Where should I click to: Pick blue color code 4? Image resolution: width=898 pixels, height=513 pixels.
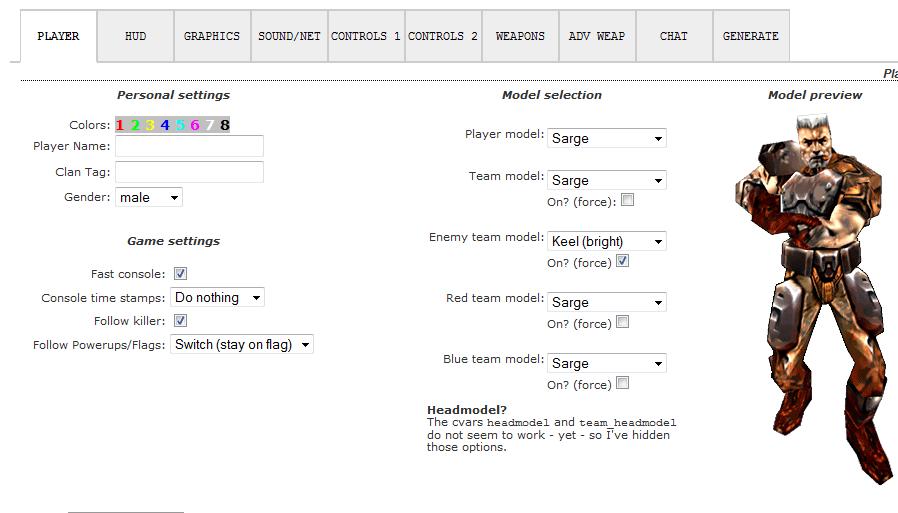pos(165,125)
